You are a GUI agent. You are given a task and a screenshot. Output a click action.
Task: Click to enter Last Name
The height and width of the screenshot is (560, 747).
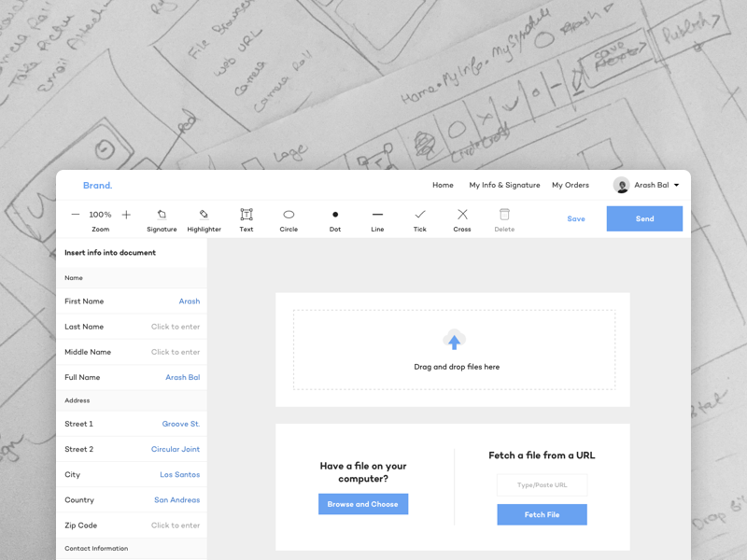(176, 327)
